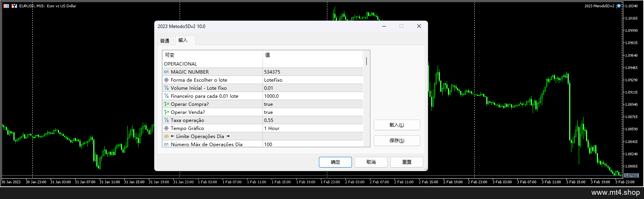Click the integer icon beside MAGIC NUMBER
This screenshot has height=199, width=644.
(x=166, y=72)
